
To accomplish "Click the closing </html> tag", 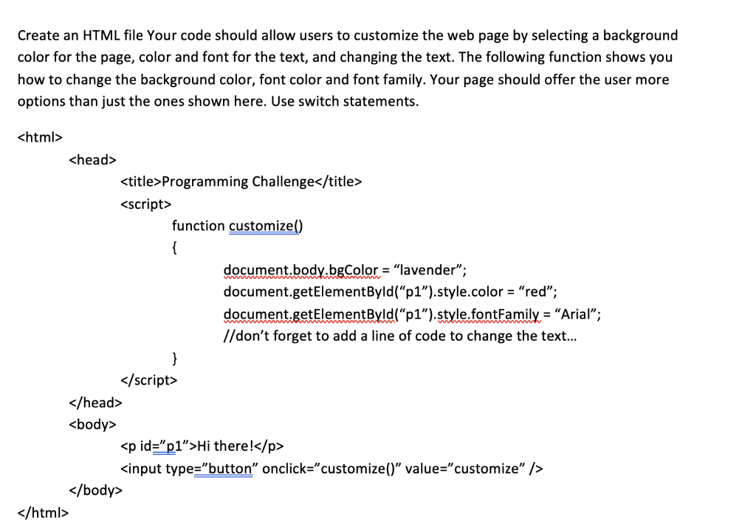I will click(x=42, y=511).
